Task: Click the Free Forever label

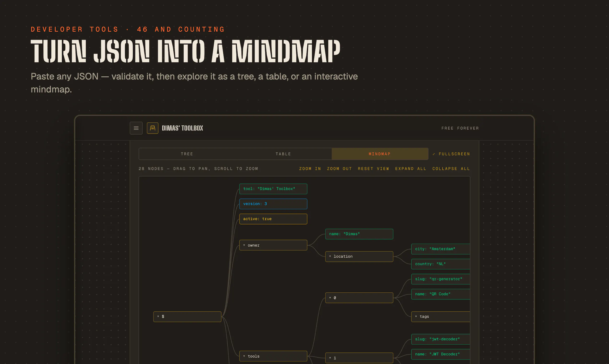Action: coord(460,128)
